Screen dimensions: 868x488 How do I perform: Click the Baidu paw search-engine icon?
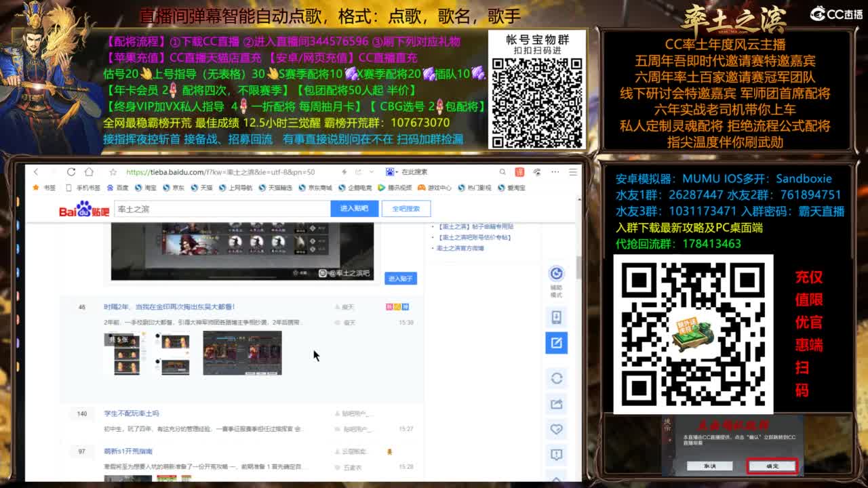tap(391, 172)
